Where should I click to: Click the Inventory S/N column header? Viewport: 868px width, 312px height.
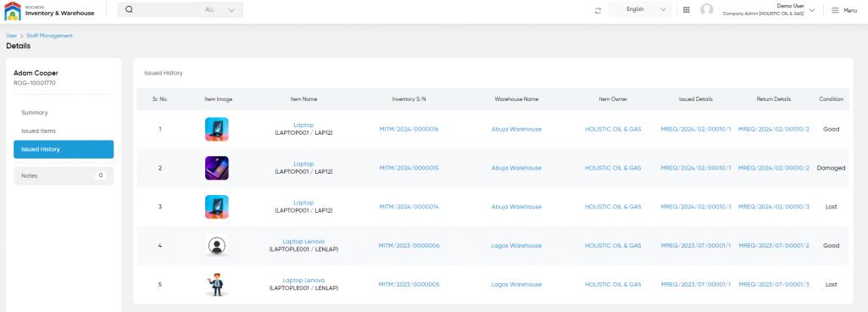coord(409,99)
